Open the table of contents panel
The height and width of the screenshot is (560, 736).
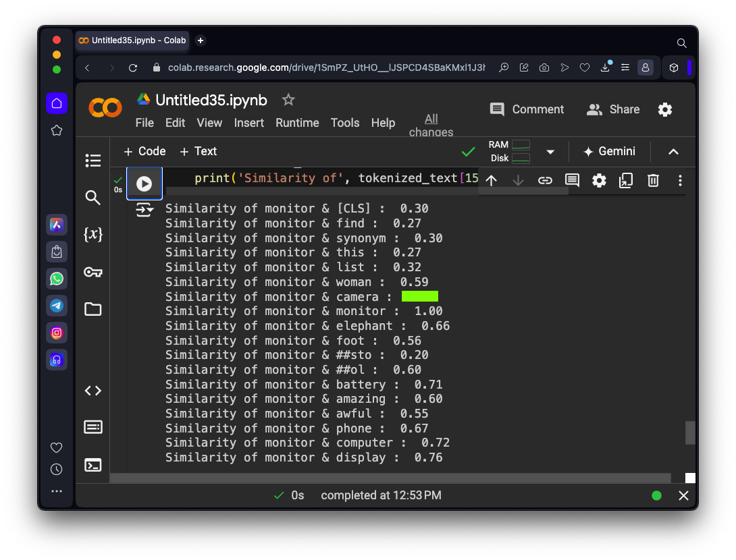(93, 161)
